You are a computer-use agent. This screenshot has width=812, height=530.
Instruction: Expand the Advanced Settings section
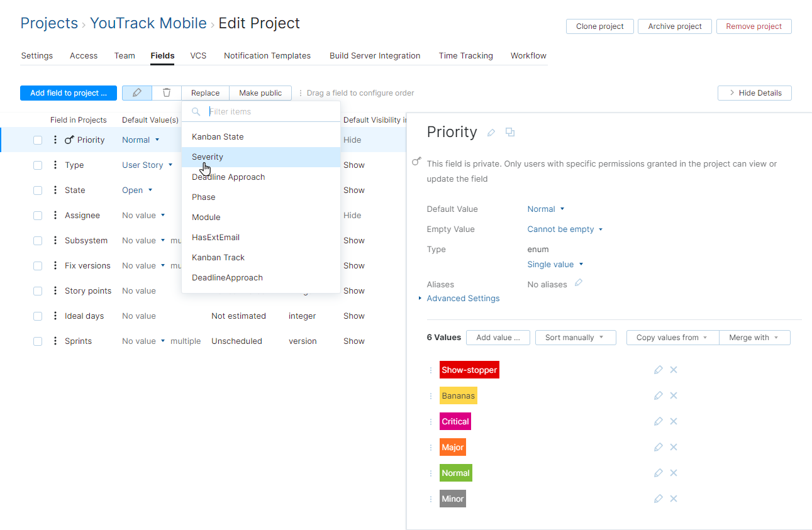pos(464,298)
